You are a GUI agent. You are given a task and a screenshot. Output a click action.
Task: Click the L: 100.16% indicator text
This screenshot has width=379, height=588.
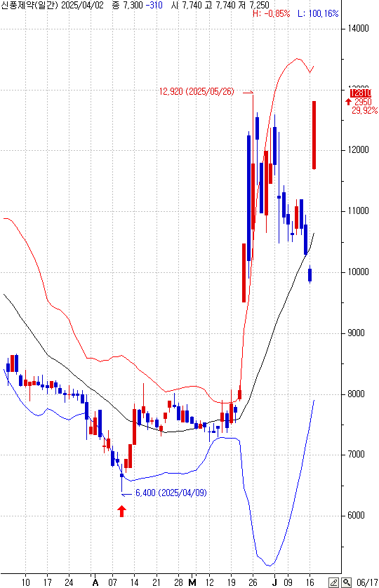(x=318, y=14)
